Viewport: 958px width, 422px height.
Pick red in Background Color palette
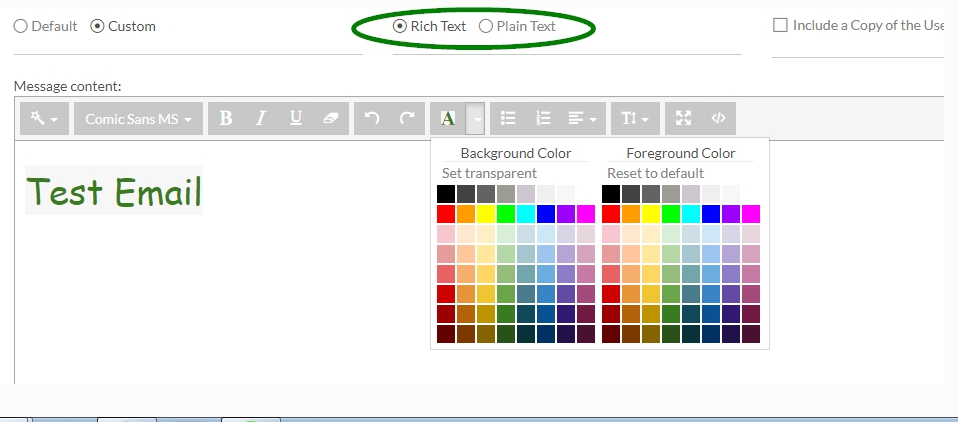pyautogui.click(x=446, y=214)
